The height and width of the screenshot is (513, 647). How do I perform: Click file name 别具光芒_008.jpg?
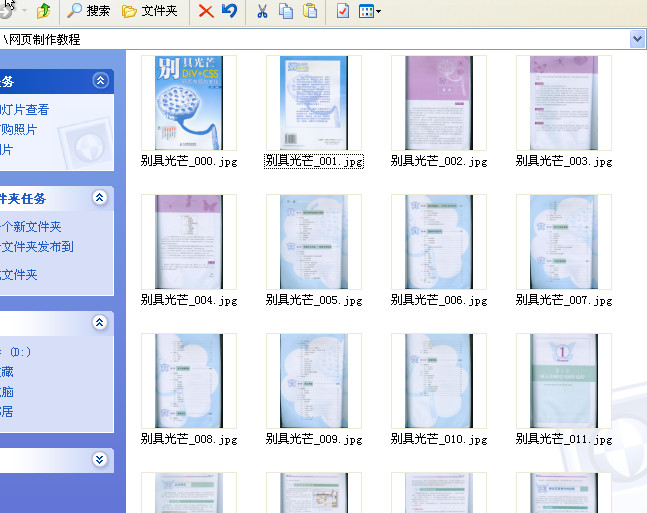[x=189, y=439]
